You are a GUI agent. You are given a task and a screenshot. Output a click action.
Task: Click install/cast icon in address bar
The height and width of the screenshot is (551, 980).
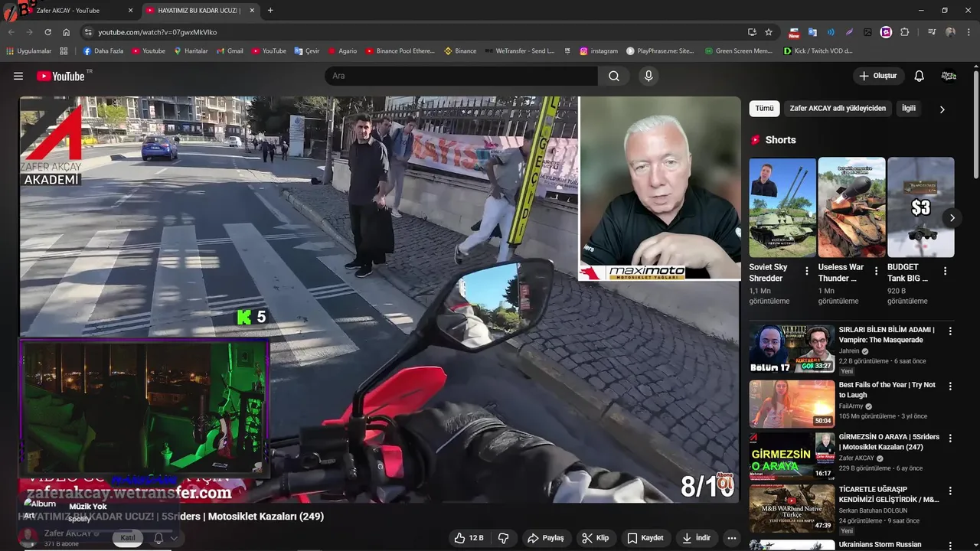pyautogui.click(x=752, y=32)
